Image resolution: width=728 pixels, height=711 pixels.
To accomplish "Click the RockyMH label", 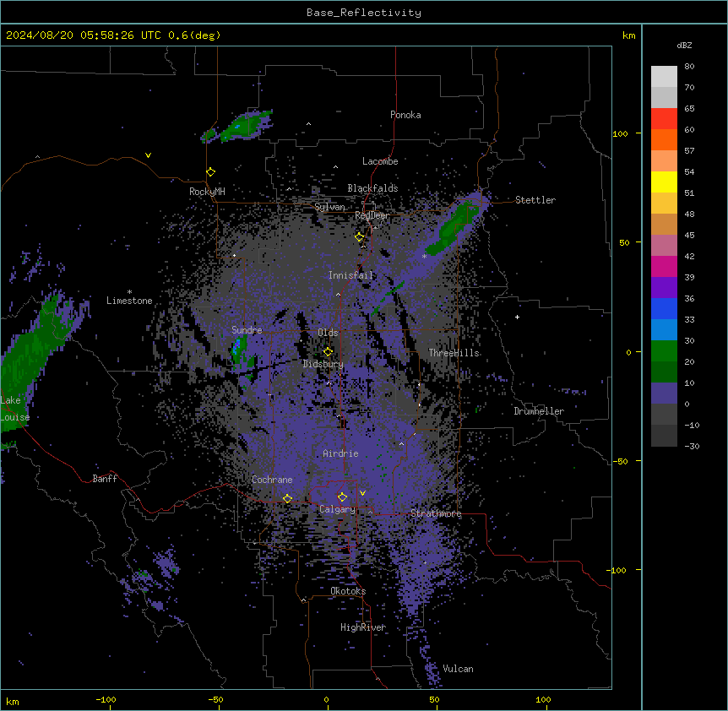I will [x=207, y=192].
